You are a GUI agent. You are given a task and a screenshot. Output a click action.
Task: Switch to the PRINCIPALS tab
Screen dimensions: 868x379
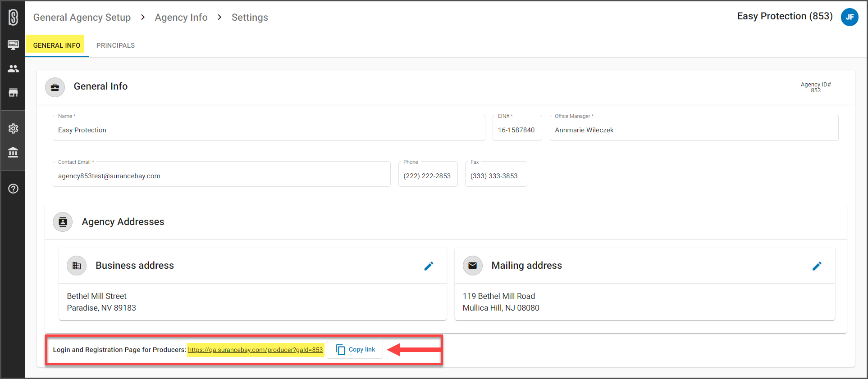(115, 45)
